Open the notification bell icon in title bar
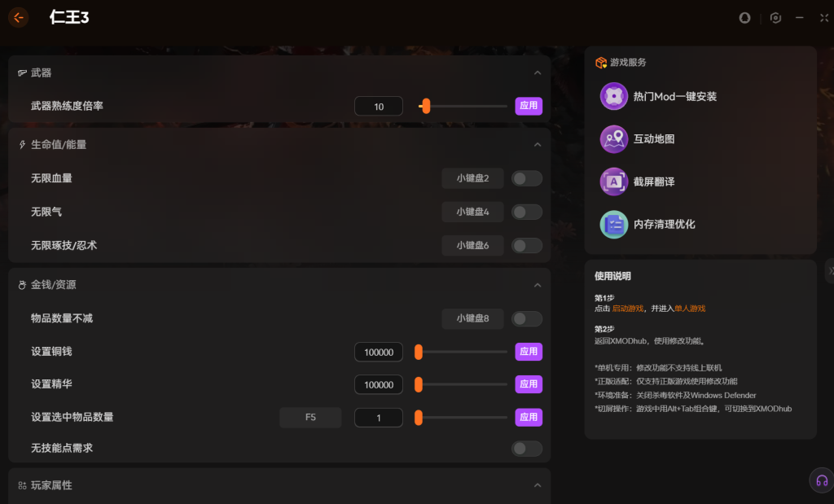The height and width of the screenshot is (504, 834). click(x=744, y=18)
